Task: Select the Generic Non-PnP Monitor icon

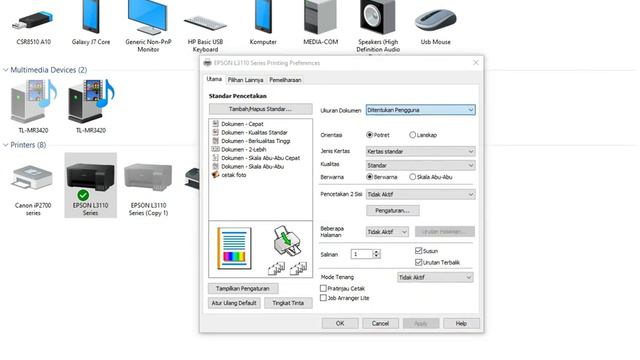Action: (148, 17)
